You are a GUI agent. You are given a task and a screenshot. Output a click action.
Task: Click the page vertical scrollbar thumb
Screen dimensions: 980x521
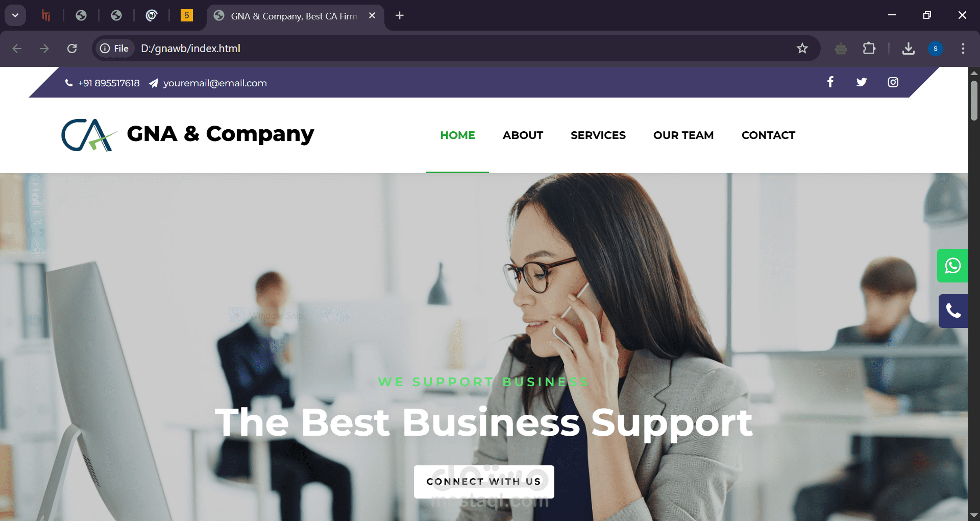tap(974, 101)
